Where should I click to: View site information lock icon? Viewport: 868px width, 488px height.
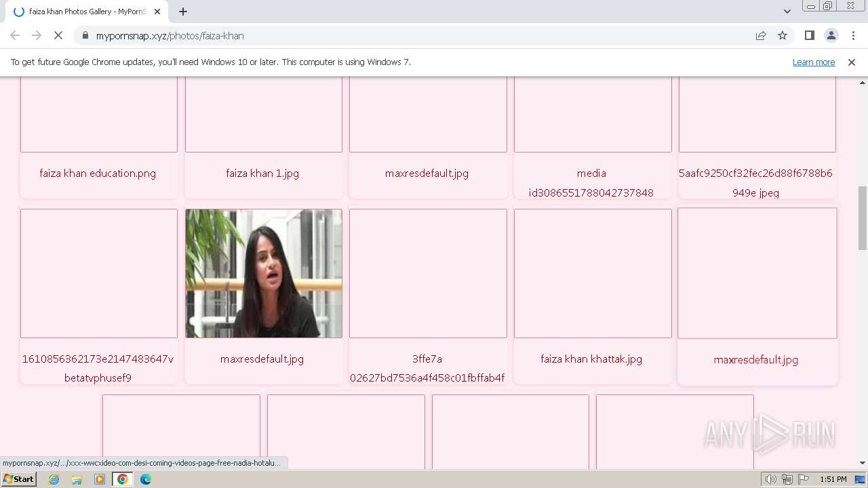(85, 35)
